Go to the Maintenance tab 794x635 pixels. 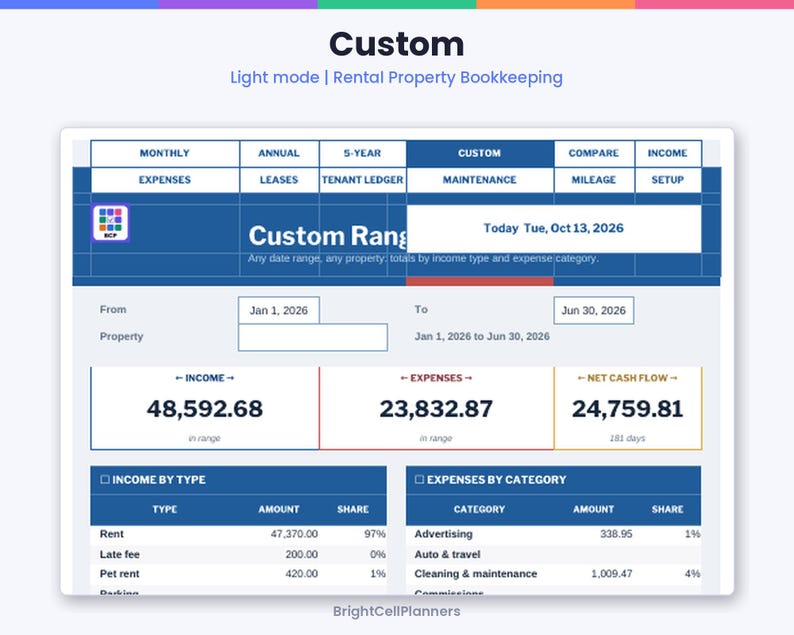pos(480,180)
